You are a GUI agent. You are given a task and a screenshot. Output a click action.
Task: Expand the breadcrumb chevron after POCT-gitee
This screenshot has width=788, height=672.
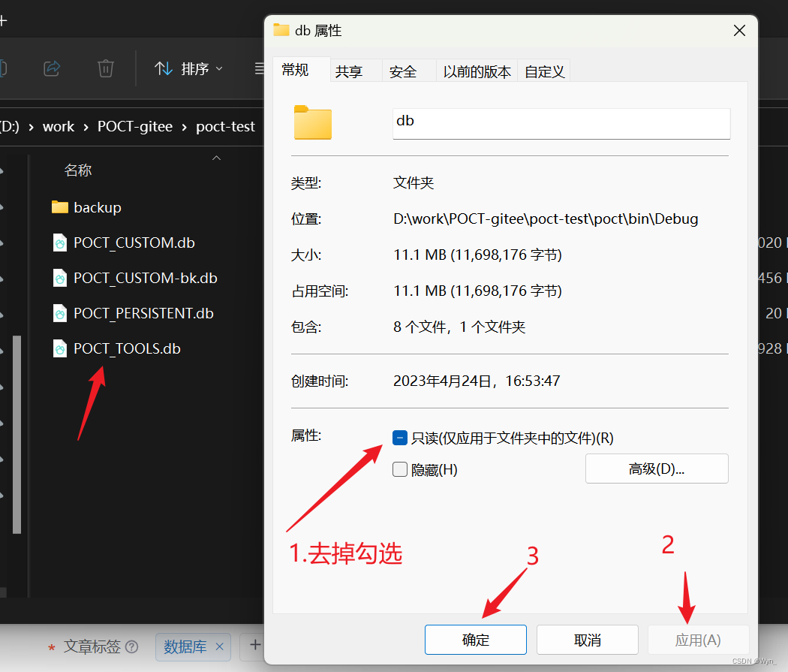182,126
